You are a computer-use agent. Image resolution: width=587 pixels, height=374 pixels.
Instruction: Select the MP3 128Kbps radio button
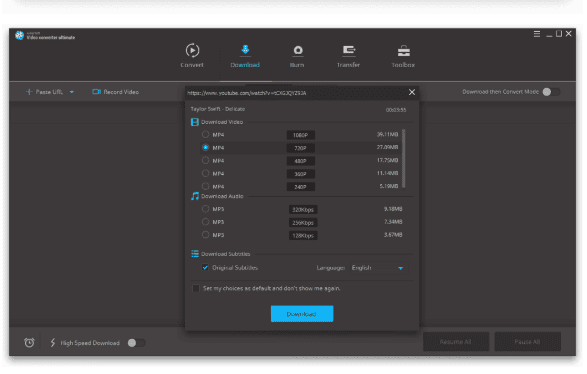[x=205, y=235]
